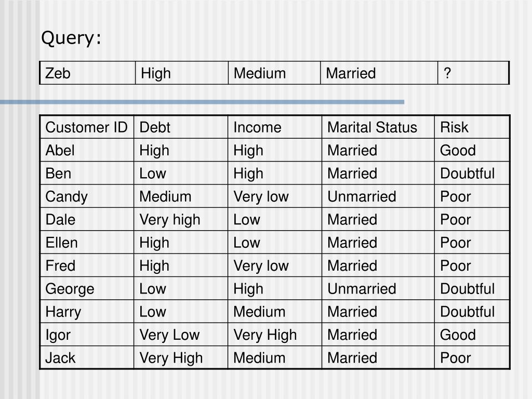Select Fred's Very low income cell
532x399 pixels.
275,265
